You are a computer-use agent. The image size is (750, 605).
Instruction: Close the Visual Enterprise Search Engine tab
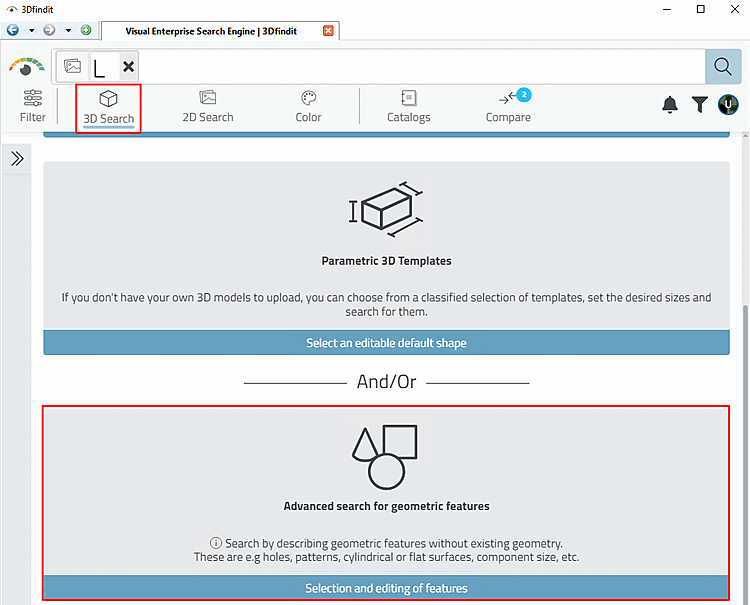(328, 31)
